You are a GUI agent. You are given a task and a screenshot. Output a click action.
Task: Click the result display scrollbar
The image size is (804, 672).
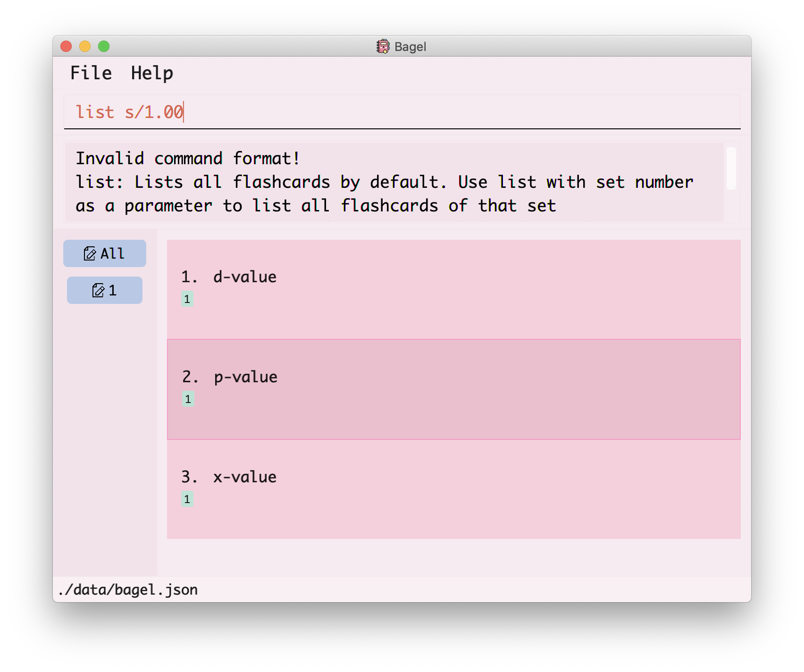pyautogui.click(x=731, y=168)
